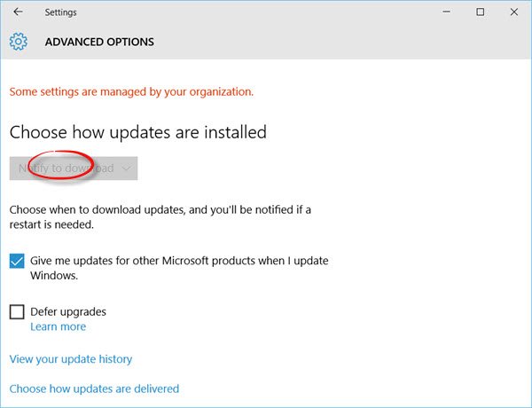This screenshot has height=408, width=532.
Task: Click the red circle annotation on dropdown
Action: click(x=60, y=164)
